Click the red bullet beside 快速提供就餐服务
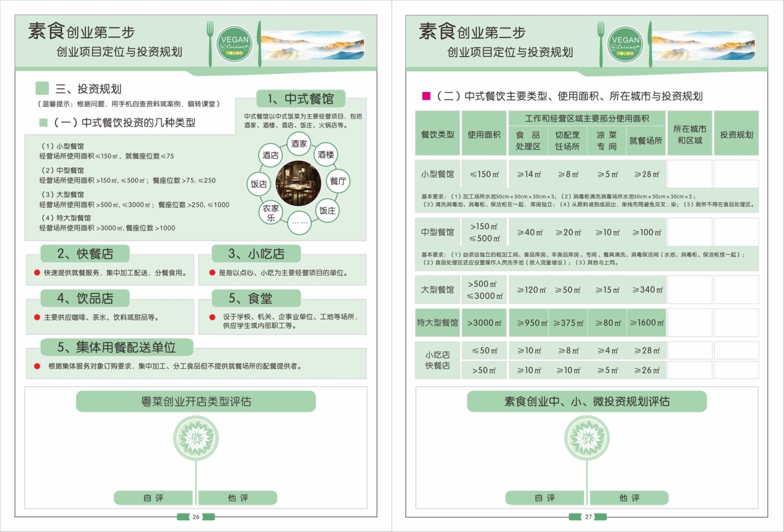The height and width of the screenshot is (532, 784). (x=37, y=272)
